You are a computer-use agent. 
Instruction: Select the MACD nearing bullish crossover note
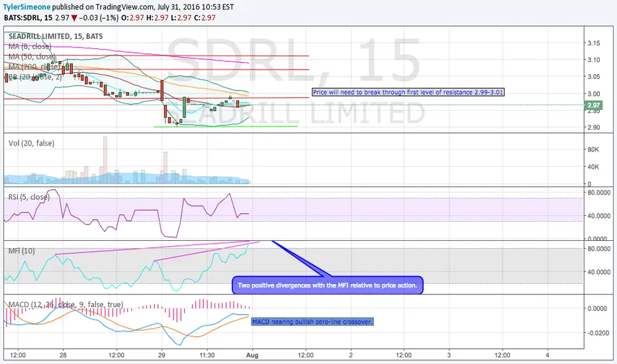coord(312,322)
